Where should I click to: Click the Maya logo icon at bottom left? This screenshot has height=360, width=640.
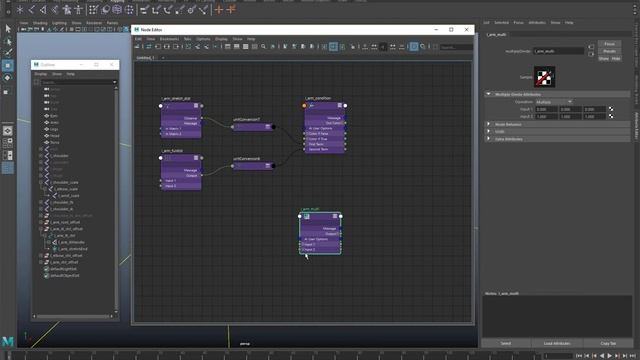[x=8, y=341]
